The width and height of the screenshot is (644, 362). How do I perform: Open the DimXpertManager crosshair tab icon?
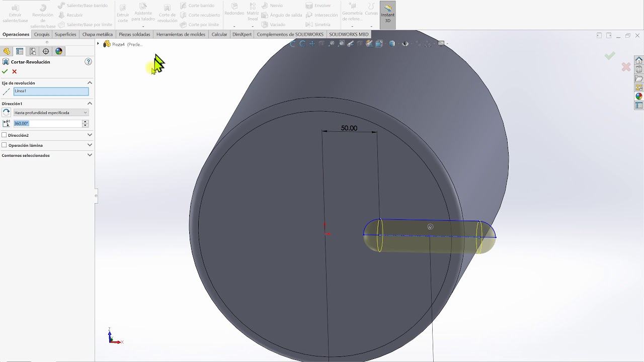tap(46, 51)
